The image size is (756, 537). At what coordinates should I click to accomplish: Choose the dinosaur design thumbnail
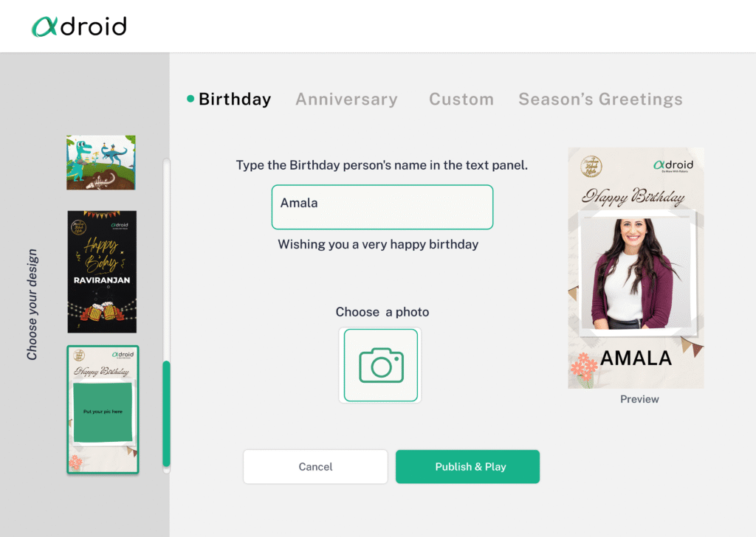101,162
